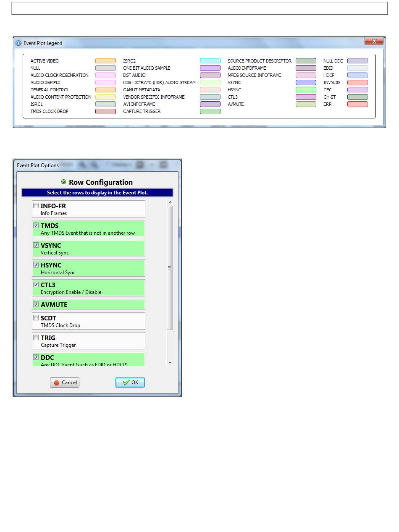
Task: Click the AUDIO SAMPLE color swatch
Action: (105, 83)
